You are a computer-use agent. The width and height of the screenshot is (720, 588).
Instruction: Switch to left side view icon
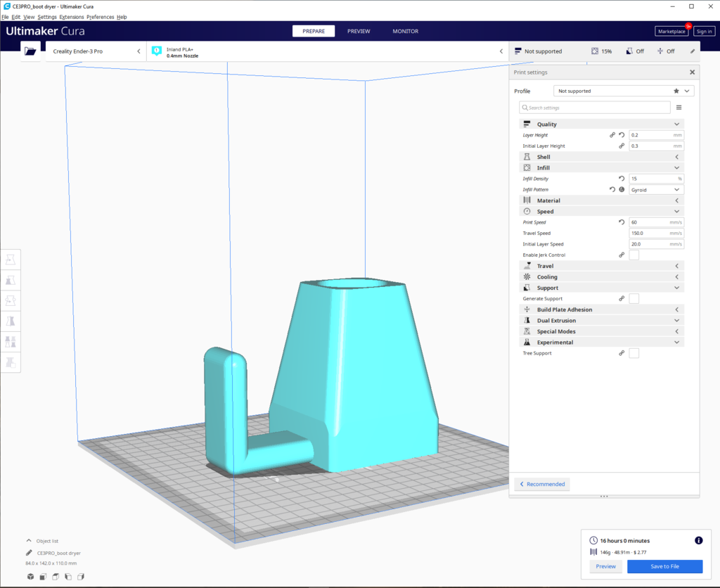point(68,577)
